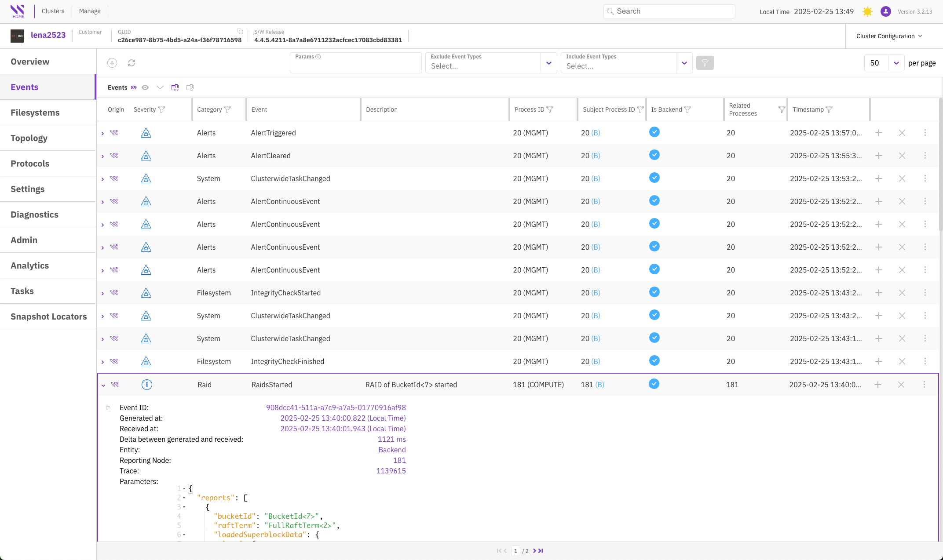Screen dimensions: 943x560
Task: Click the download events icon
Action: coord(112,63)
